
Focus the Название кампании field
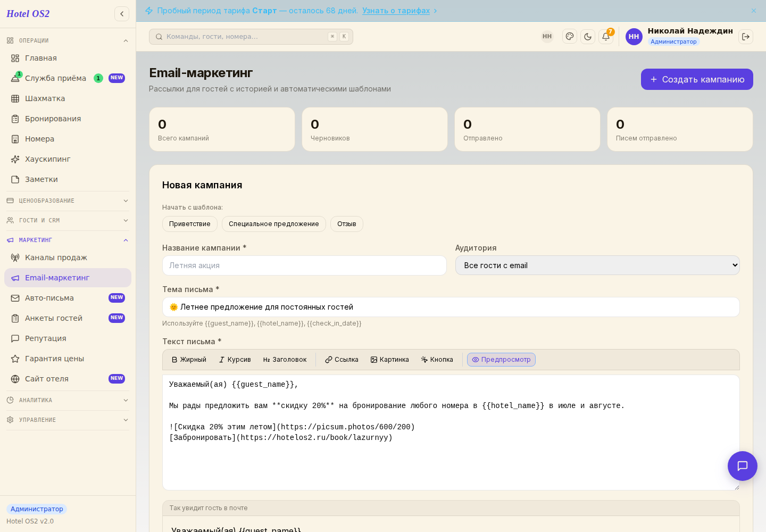304,265
